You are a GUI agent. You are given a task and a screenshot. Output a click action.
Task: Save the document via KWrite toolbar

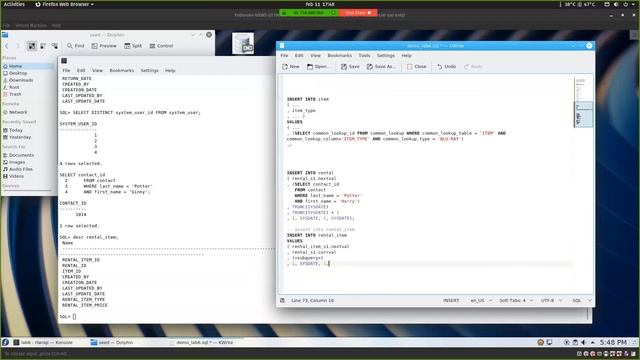350,67
